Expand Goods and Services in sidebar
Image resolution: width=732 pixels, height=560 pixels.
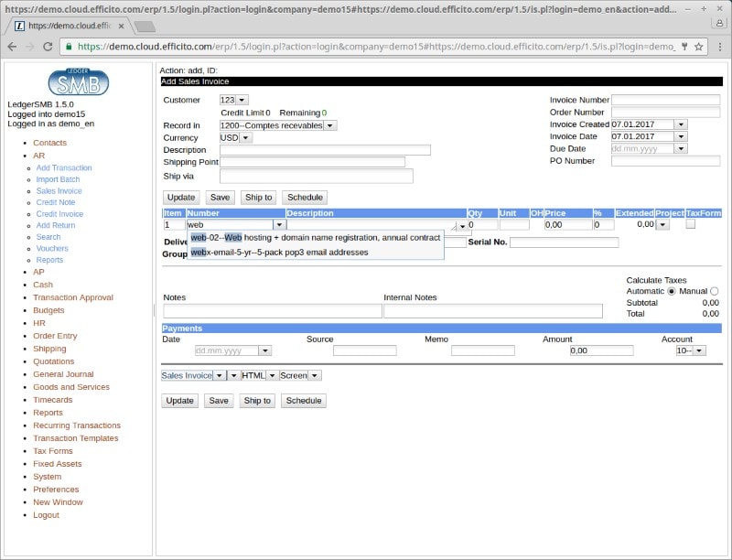click(71, 387)
